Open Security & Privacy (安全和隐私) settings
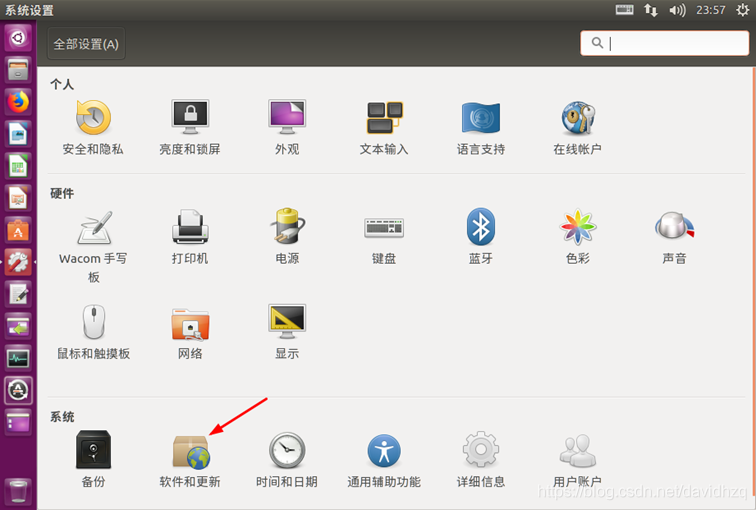This screenshot has width=756, height=510. 93,128
